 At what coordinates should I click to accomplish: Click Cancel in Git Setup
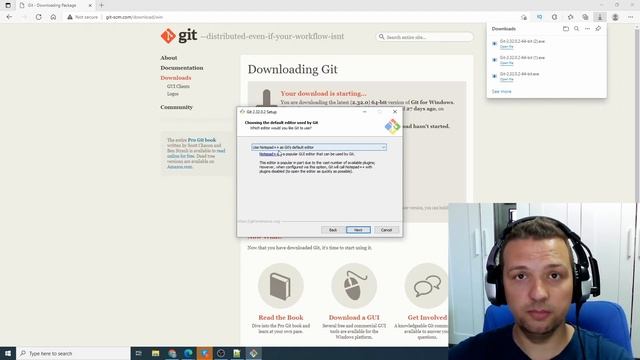point(386,230)
